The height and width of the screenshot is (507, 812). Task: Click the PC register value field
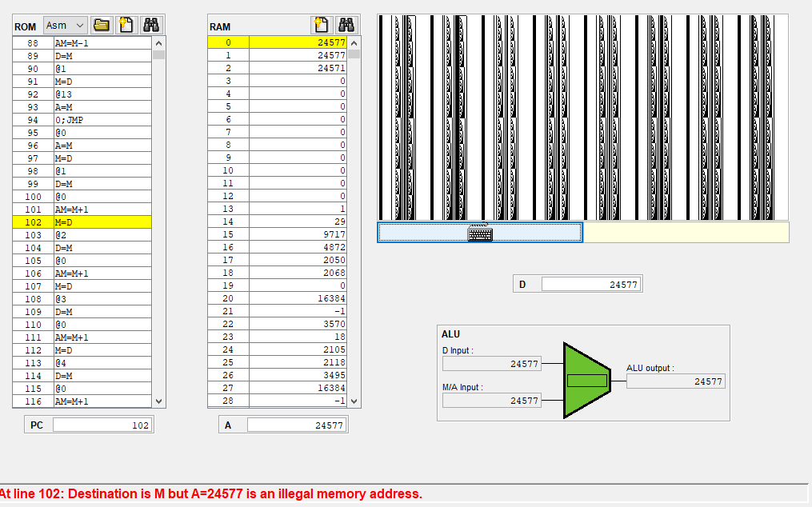point(101,425)
